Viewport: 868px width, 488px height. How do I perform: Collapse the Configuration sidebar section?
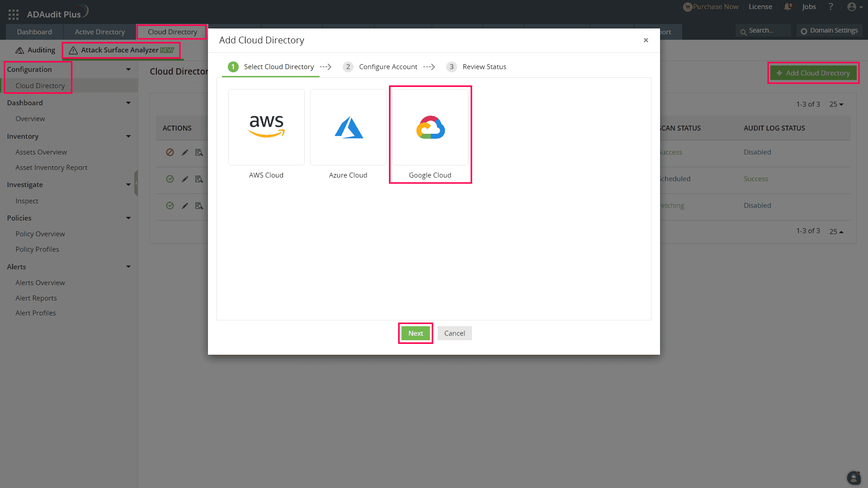128,70
